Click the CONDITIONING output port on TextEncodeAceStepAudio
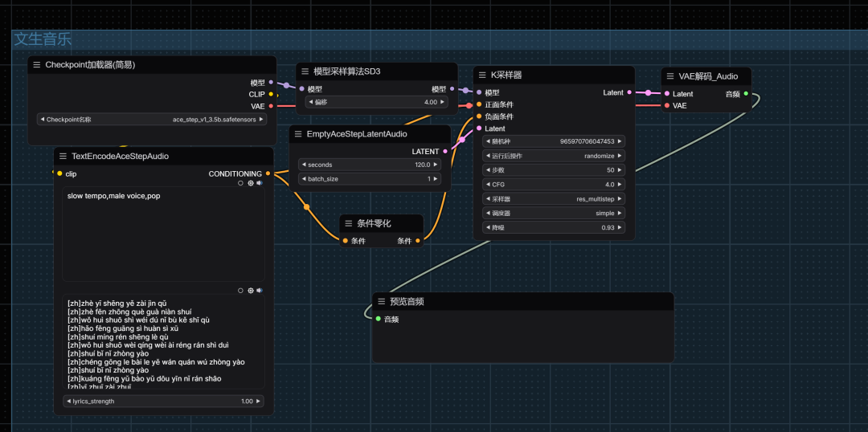 pyautogui.click(x=268, y=173)
